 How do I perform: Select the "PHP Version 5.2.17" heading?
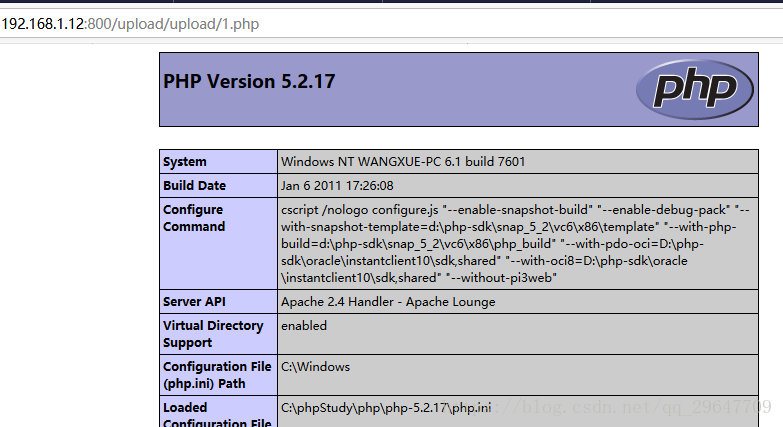click(249, 81)
